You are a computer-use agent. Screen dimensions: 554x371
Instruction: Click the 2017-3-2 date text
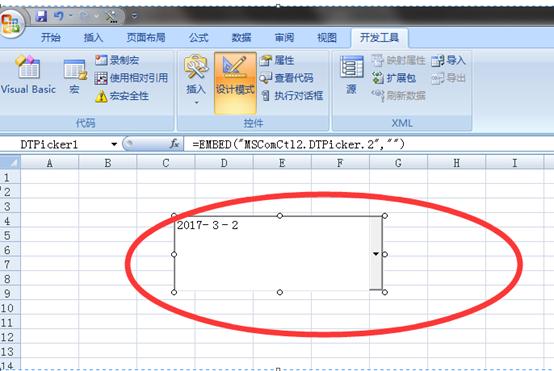point(207,225)
